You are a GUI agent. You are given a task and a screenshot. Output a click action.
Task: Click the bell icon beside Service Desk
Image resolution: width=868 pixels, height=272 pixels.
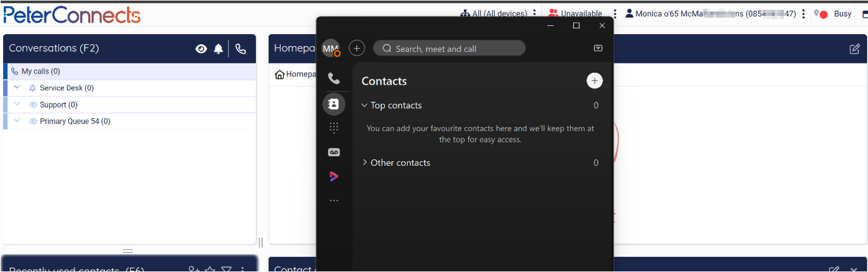point(33,88)
